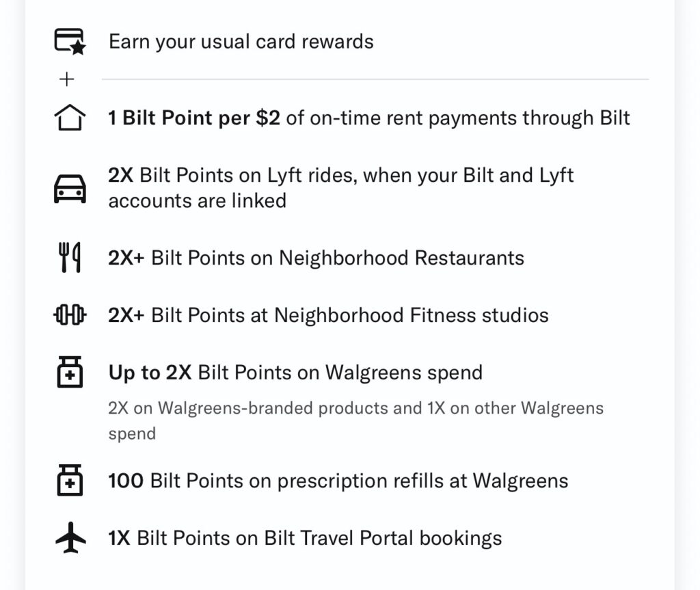This screenshot has width=700, height=590.
Task: Select the airplane travel icon
Action: pyautogui.click(x=70, y=538)
